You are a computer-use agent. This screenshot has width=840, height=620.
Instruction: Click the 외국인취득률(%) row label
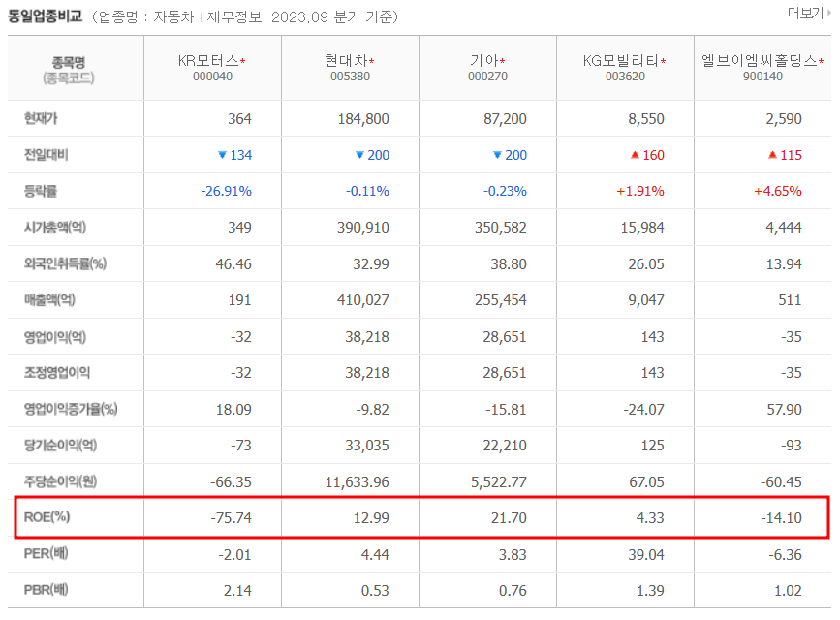[65, 264]
